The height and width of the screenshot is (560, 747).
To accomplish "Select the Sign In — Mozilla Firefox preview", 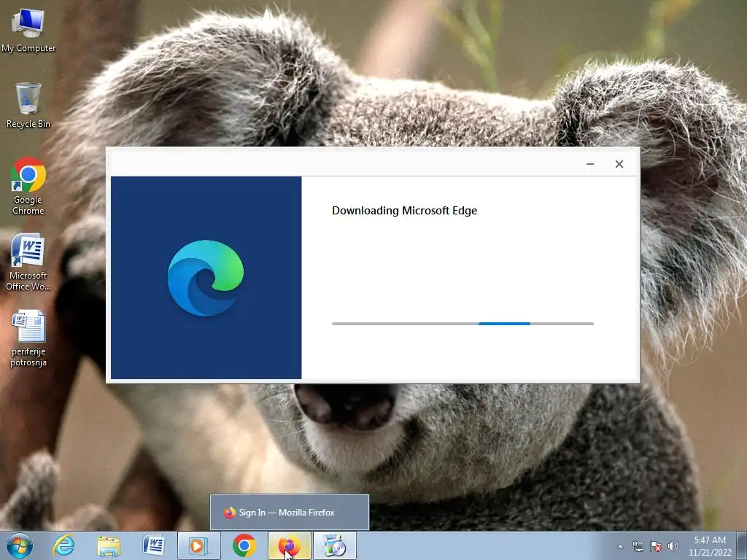I will click(289, 513).
